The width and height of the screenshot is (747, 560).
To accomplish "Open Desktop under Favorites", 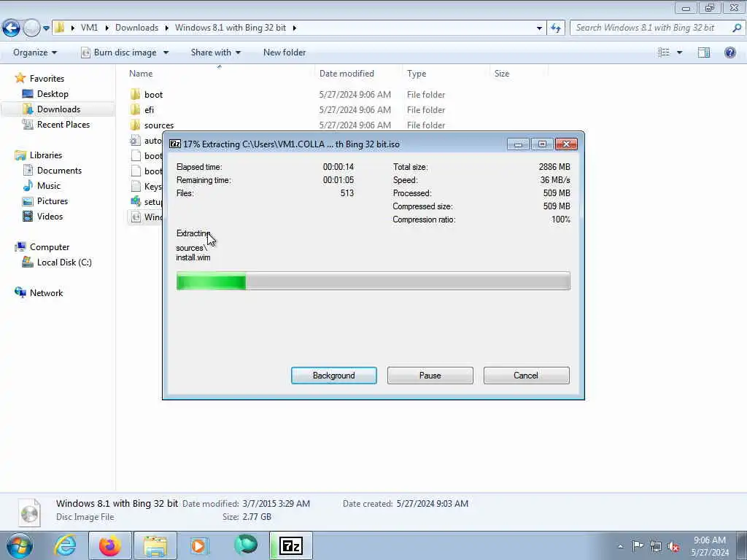I will [x=53, y=94].
